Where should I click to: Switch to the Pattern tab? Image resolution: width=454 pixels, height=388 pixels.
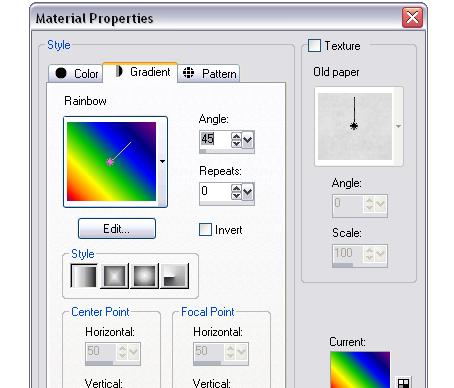[209, 73]
